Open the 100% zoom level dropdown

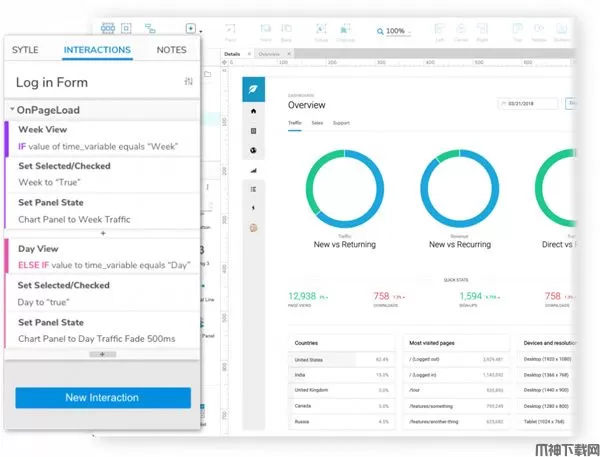coord(399,31)
